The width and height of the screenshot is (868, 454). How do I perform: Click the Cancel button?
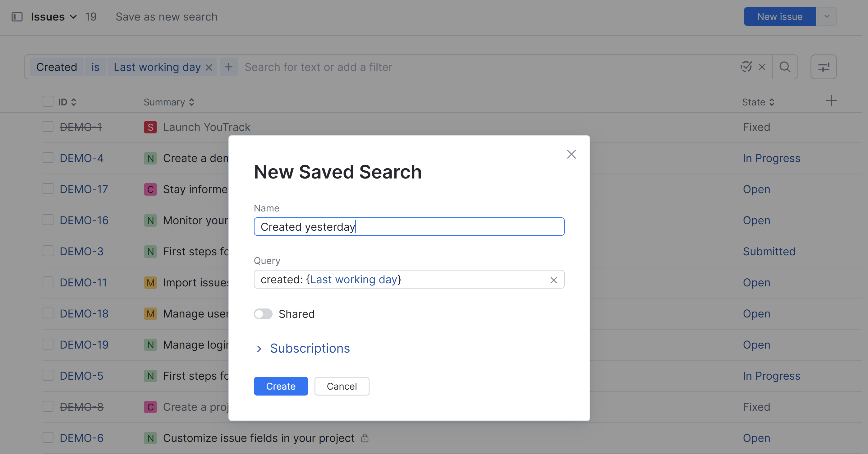[342, 386]
